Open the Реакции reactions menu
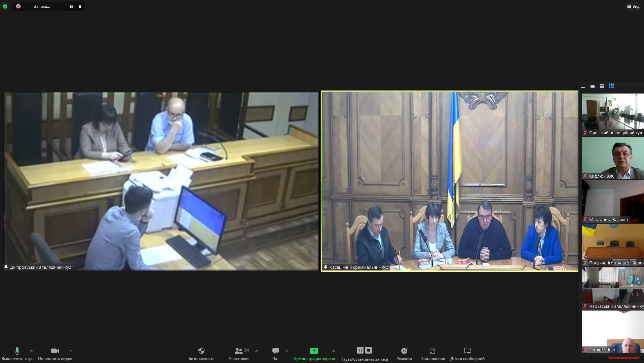This screenshot has height=363, width=644. click(404, 351)
